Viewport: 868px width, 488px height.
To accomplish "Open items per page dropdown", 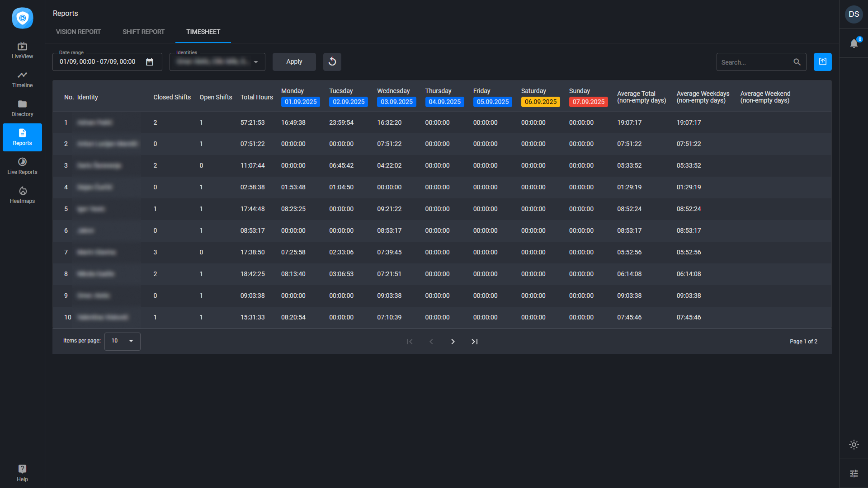I will pos(122,341).
